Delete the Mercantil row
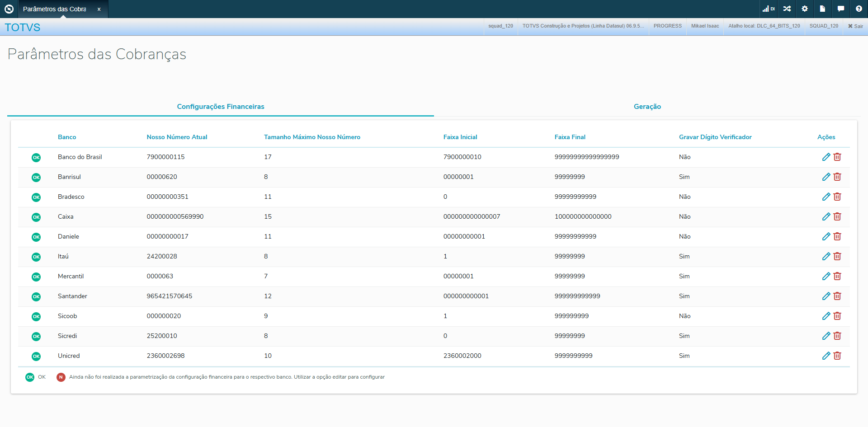 pyautogui.click(x=837, y=276)
